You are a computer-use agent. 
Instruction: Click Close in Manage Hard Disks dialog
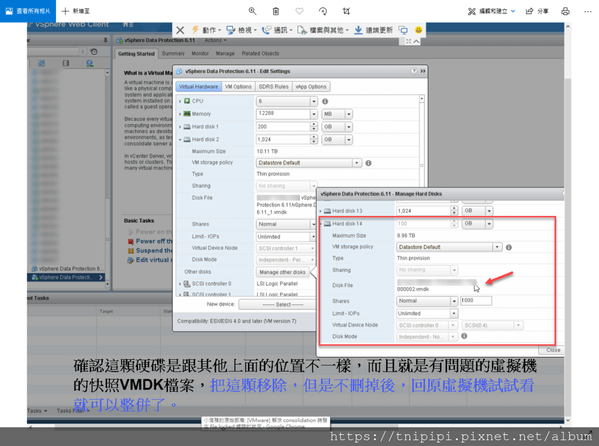[553, 350]
